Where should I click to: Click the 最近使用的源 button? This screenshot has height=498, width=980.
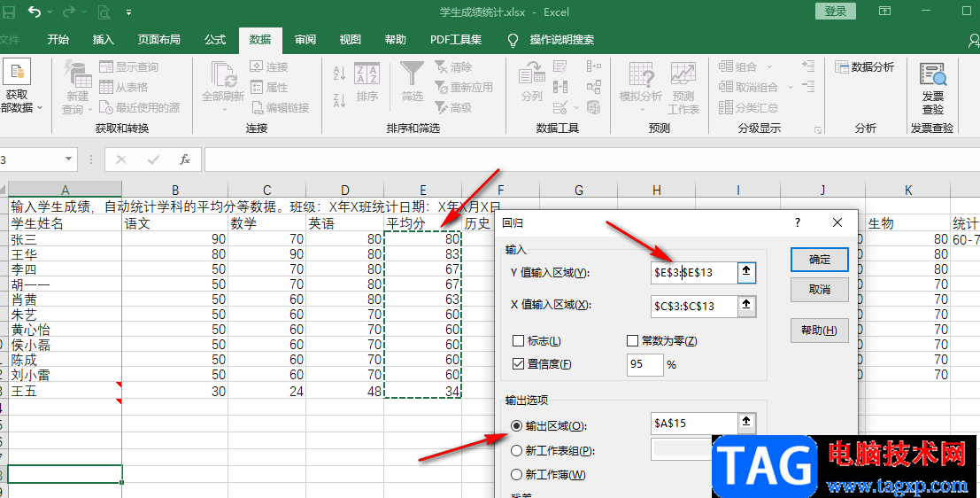139,107
